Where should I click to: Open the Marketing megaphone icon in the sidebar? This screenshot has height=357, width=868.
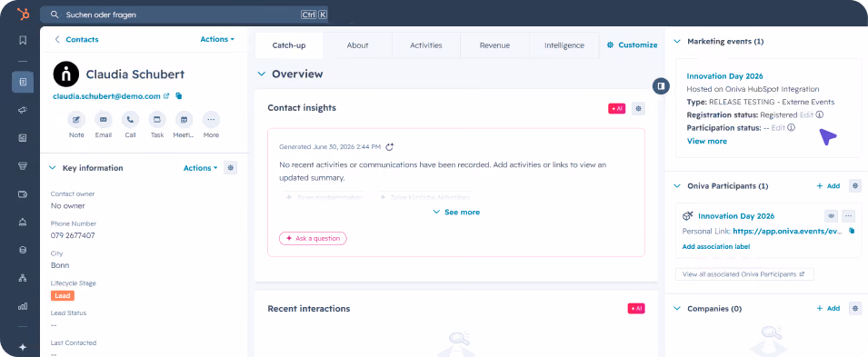point(23,110)
